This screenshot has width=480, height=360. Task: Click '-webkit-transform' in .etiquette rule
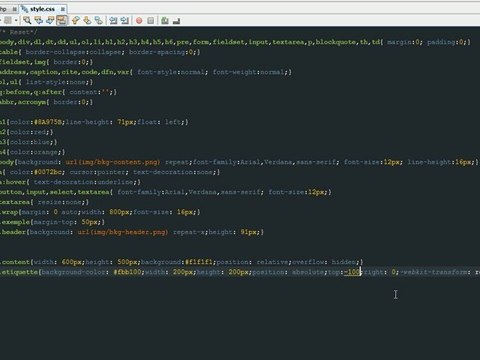click(434, 272)
